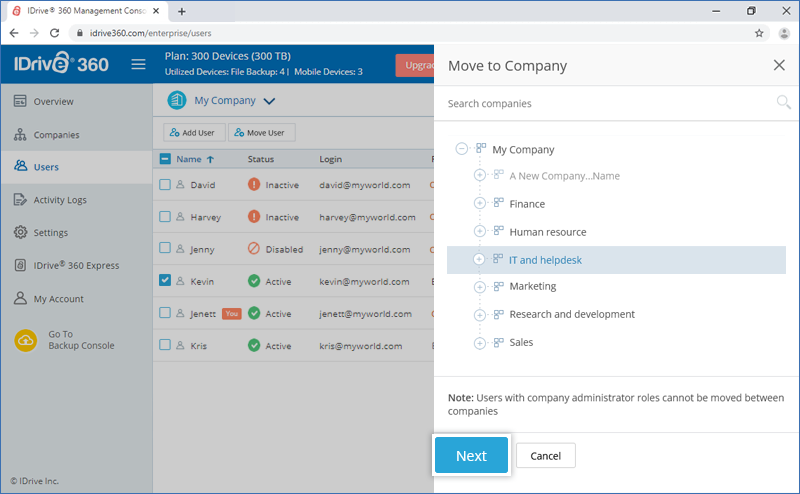This screenshot has width=800, height=494.
Task: Reload the browser page
Action: click(x=55, y=33)
